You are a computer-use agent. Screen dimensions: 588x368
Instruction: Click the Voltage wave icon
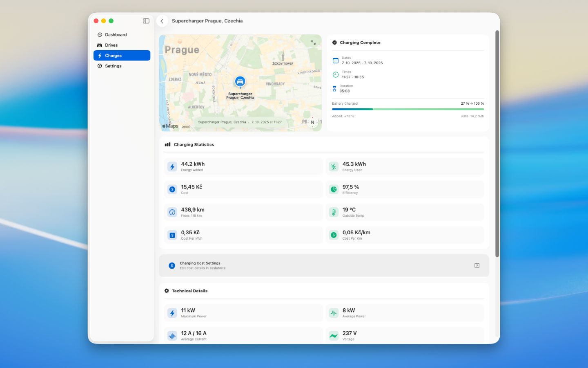tap(334, 336)
